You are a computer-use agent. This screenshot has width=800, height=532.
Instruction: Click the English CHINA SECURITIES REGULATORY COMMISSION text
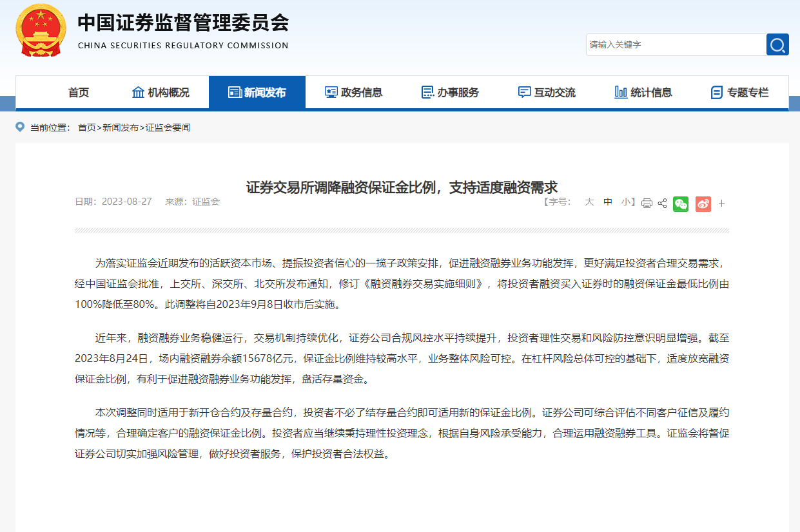click(183, 46)
